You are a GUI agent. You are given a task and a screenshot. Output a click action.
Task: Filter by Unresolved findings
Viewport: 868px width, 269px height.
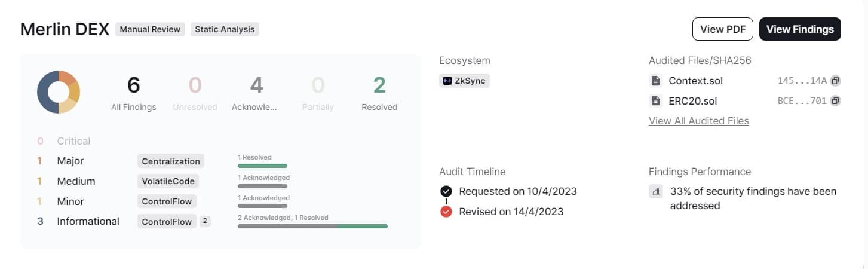click(x=195, y=93)
